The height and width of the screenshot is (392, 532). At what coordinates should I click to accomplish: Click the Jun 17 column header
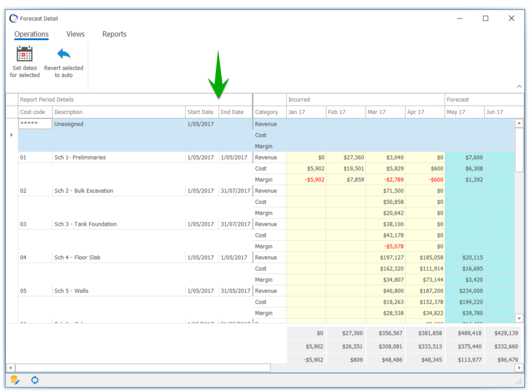504,112
